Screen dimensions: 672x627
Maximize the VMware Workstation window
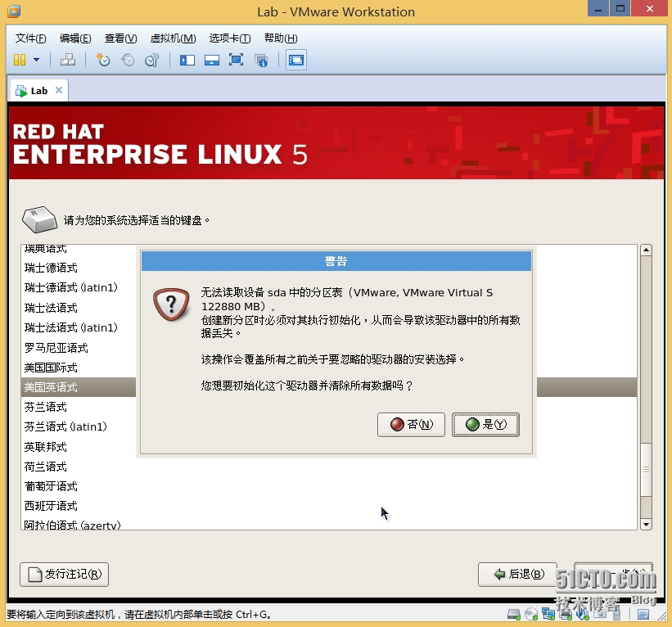pos(620,8)
